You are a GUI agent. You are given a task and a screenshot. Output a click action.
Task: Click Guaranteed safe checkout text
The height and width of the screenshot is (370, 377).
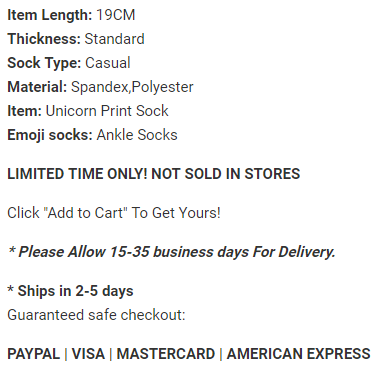(x=96, y=315)
